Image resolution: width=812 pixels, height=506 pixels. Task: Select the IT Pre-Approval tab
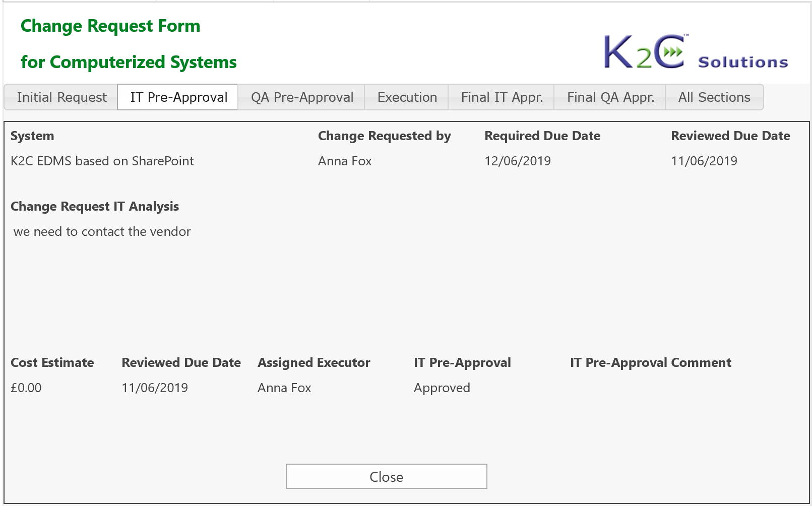click(178, 97)
